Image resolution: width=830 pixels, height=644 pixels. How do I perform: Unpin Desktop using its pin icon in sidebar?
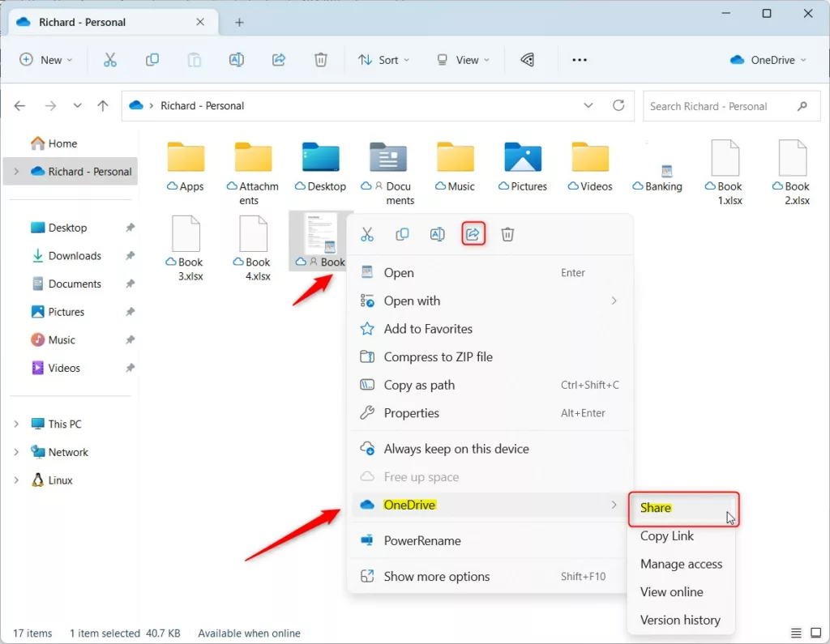coord(130,228)
